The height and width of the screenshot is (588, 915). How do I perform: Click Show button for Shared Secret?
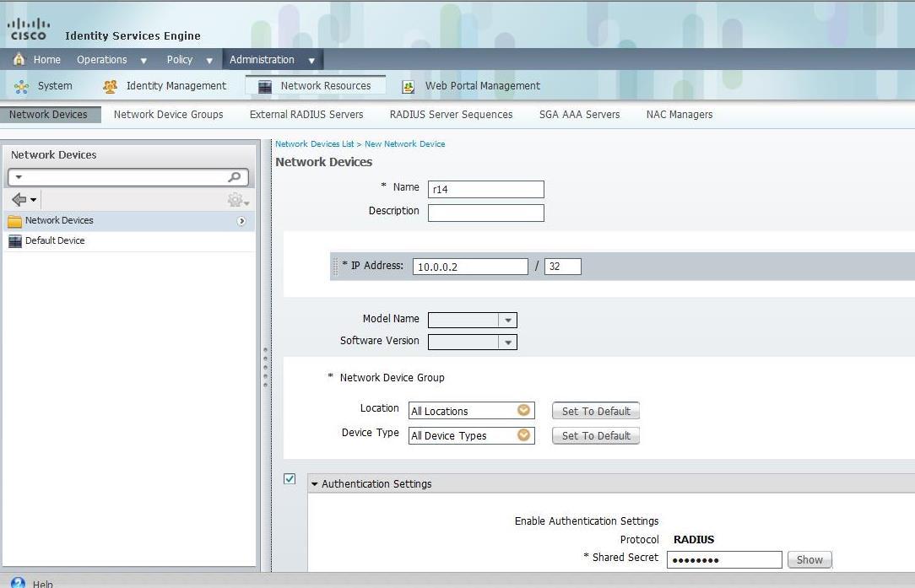[809, 559]
